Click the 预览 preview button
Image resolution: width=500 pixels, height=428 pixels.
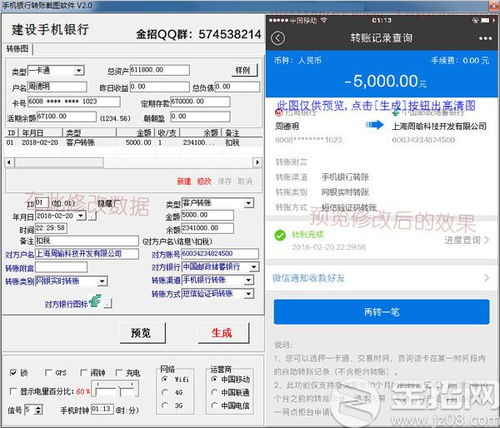pos(142,333)
